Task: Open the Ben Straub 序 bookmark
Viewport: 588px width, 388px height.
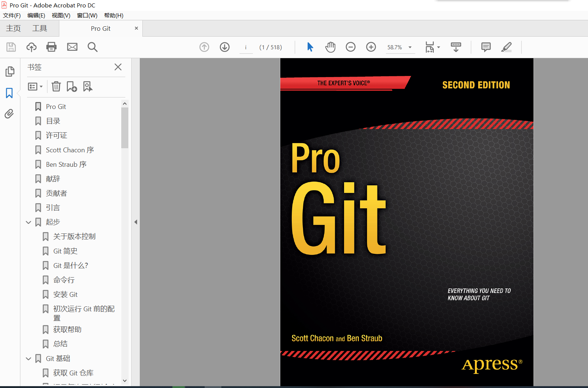Action: [66, 164]
